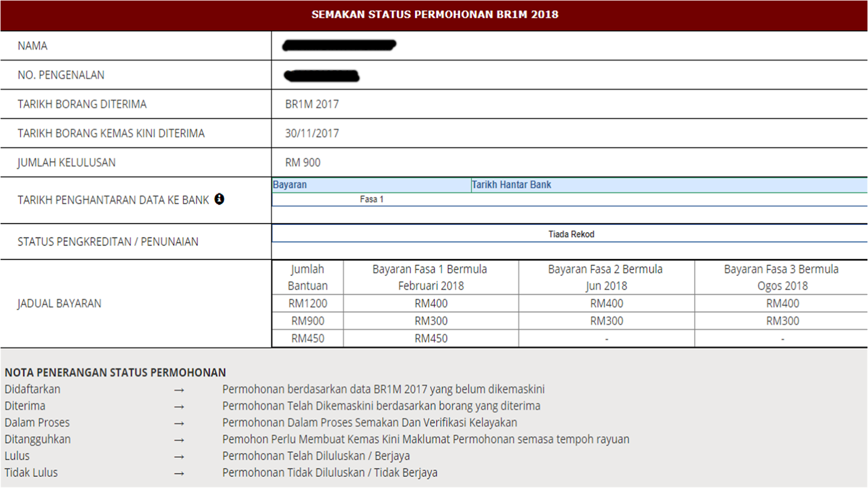868x488 pixels.
Task: Select the NO. PENGENALAN label
Action: (61, 75)
